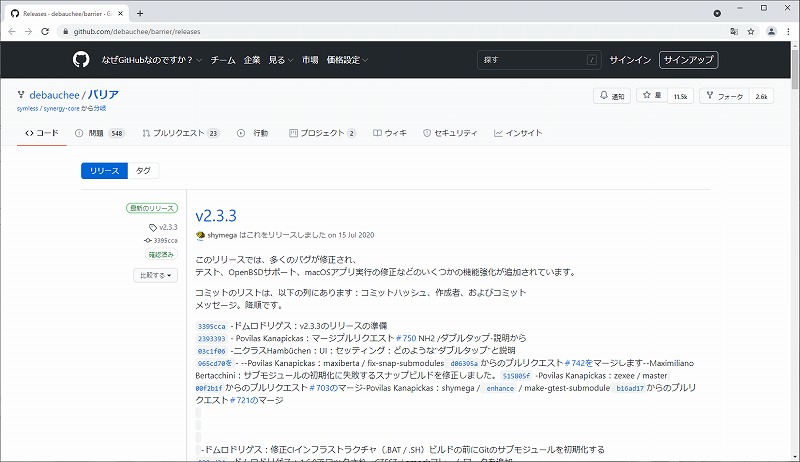This screenshot has width=800, height=462.
Task: View site info via the padlock icon
Action: (x=65, y=32)
